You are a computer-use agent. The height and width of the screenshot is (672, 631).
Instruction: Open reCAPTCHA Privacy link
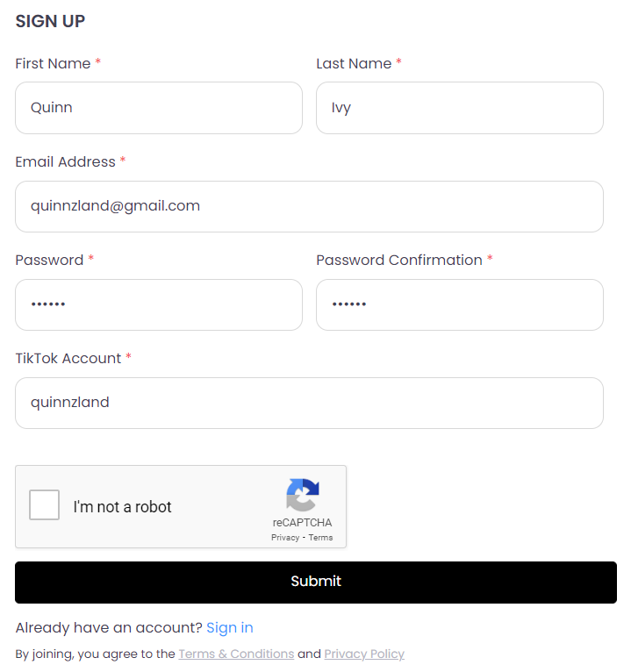coord(285,538)
